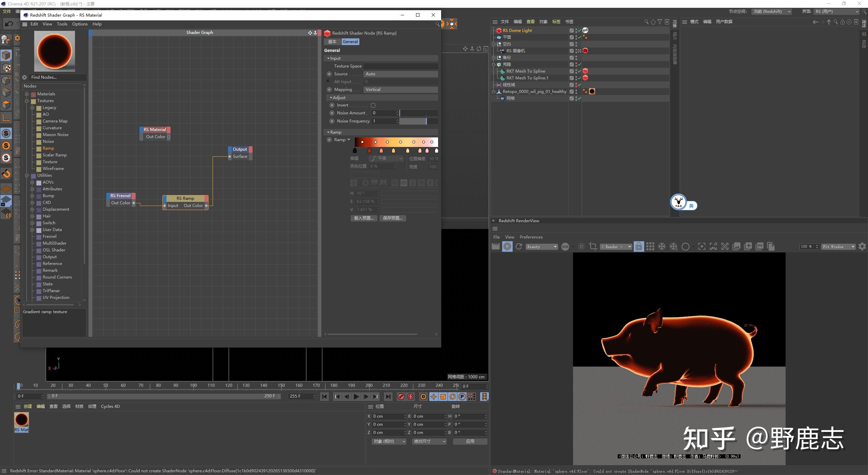Click the Noise Amount animation dot

[x=332, y=113]
